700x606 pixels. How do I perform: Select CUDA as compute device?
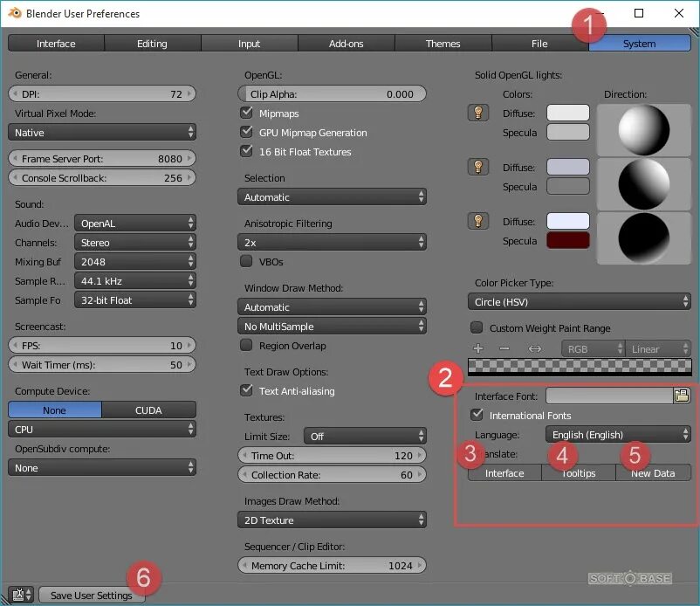point(148,410)
